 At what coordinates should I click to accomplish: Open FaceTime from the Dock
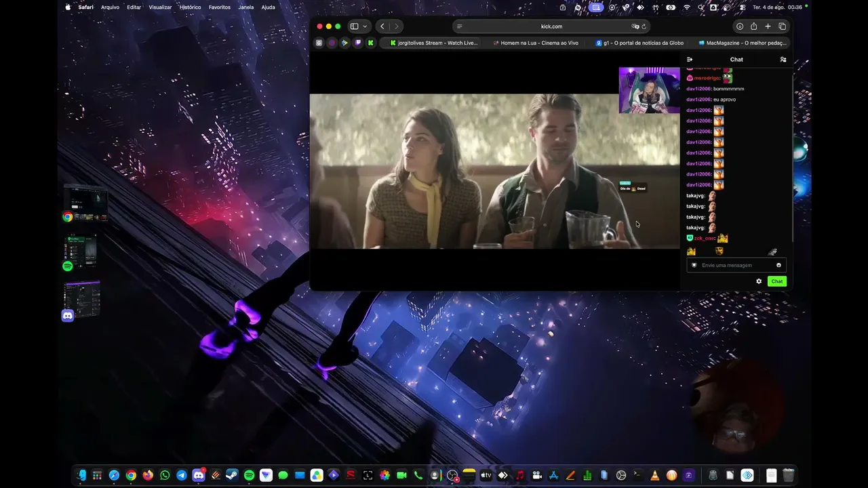pyautogui.click(x=401, y=476)
